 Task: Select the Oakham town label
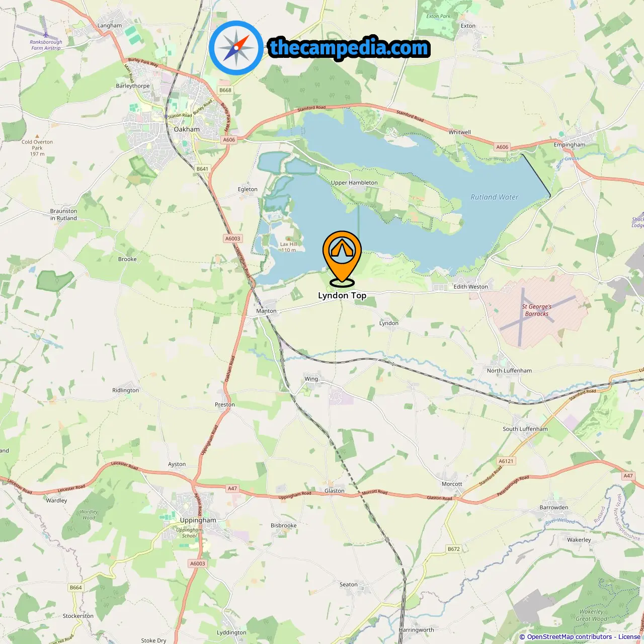(187, 129)
